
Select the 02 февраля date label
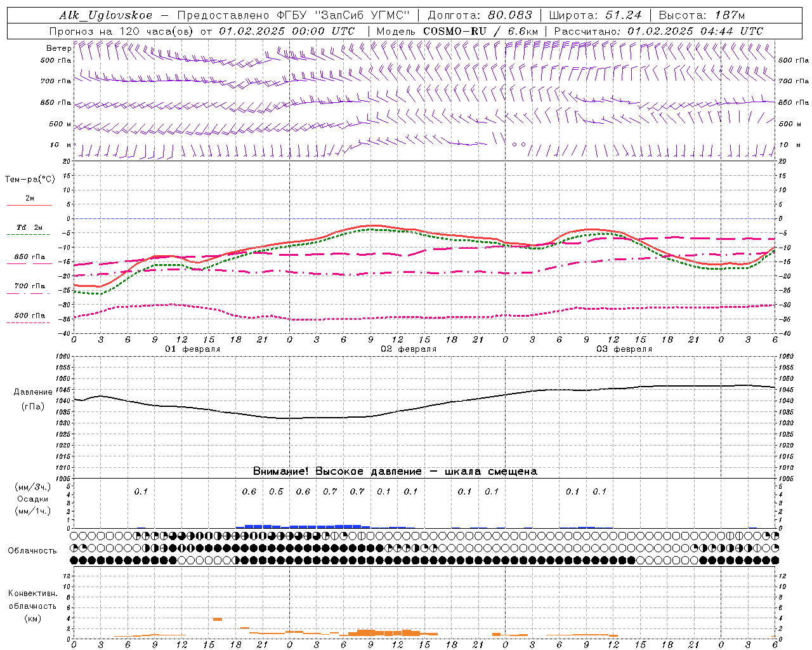pos(409,349)
